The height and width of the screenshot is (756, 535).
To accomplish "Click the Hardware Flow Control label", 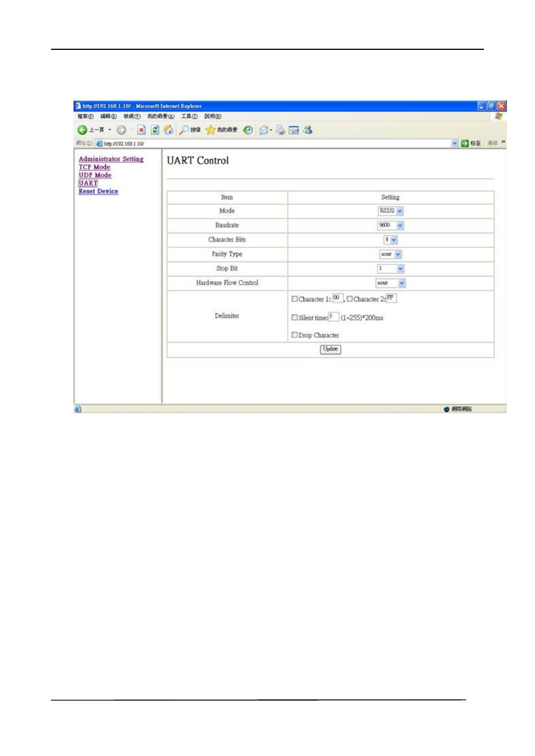I will click(227, 283).
